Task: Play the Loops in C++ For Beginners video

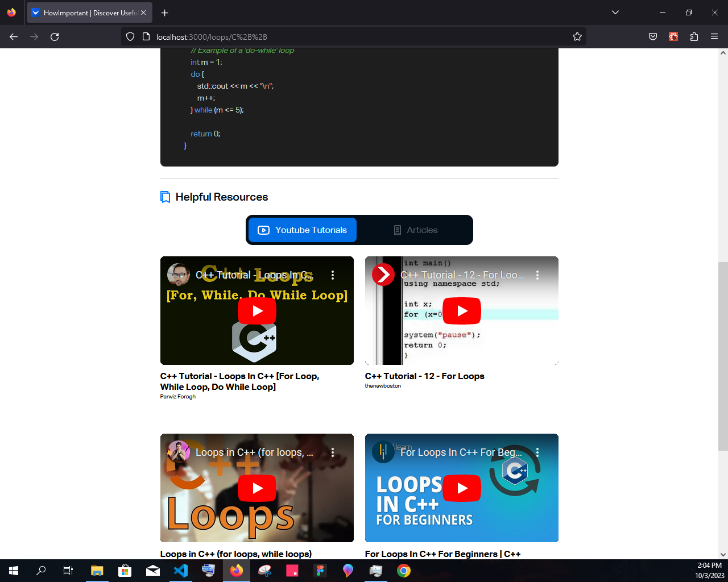Action: pyautogui.click(x=462, y=488)
